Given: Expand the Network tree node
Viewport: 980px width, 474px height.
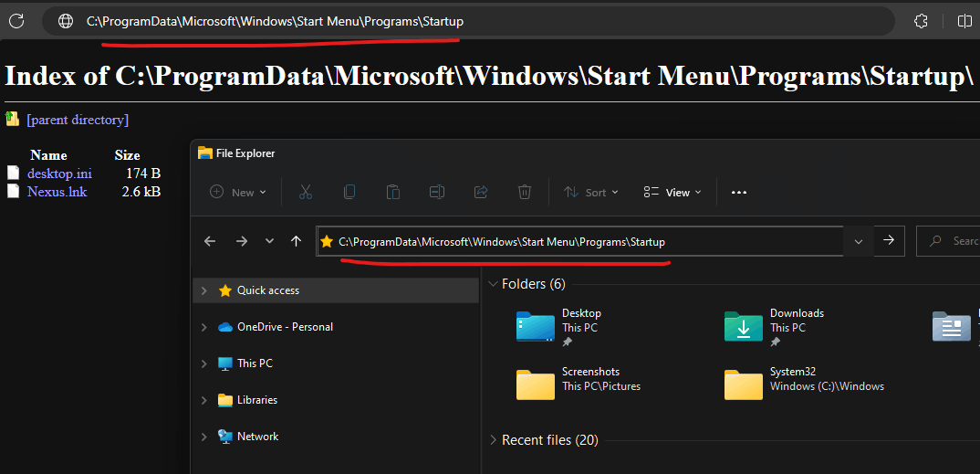Looking at the screenshot, I should point(203,437).
